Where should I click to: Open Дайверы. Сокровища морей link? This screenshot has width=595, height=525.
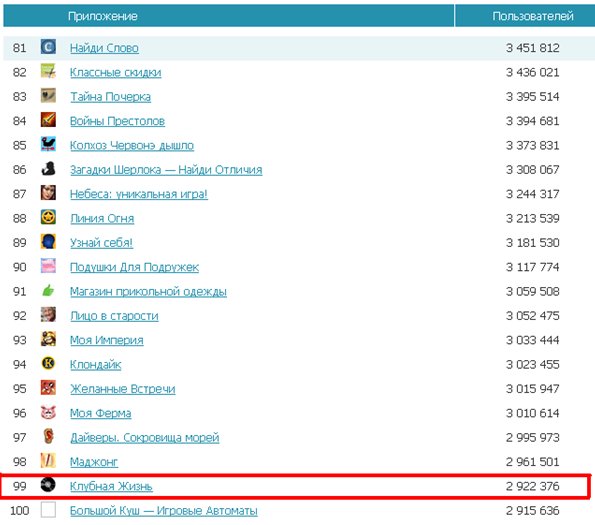[x=145, y=437]
